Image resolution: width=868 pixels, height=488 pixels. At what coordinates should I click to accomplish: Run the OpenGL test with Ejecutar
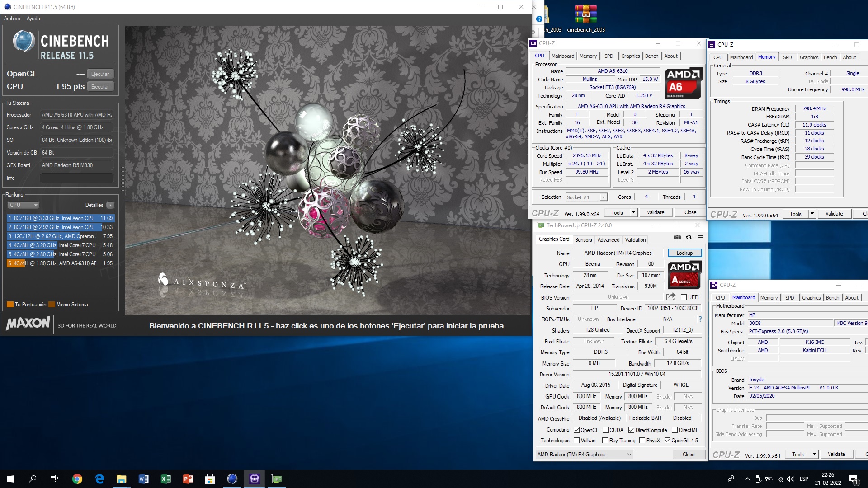[100, 74]
